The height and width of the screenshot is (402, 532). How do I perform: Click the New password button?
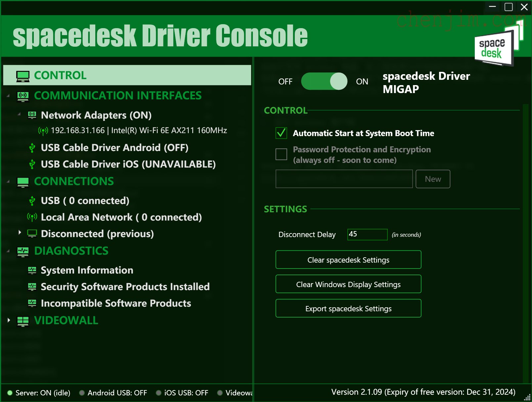click(433, 179)
